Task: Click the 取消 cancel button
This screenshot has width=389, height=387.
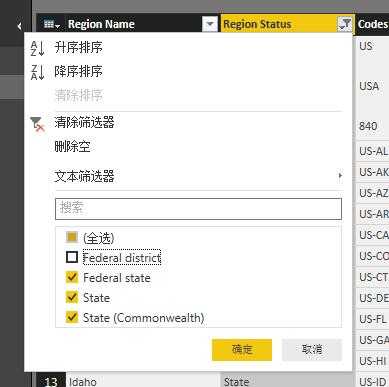Action: (312, 350)
